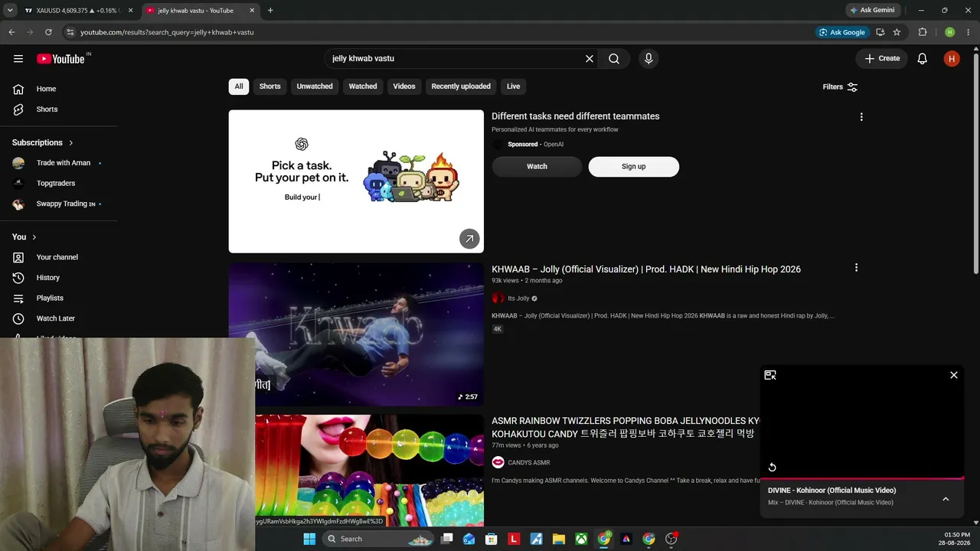Open the notifications bell
Screen dimensions: 980x551
[923, 59]
